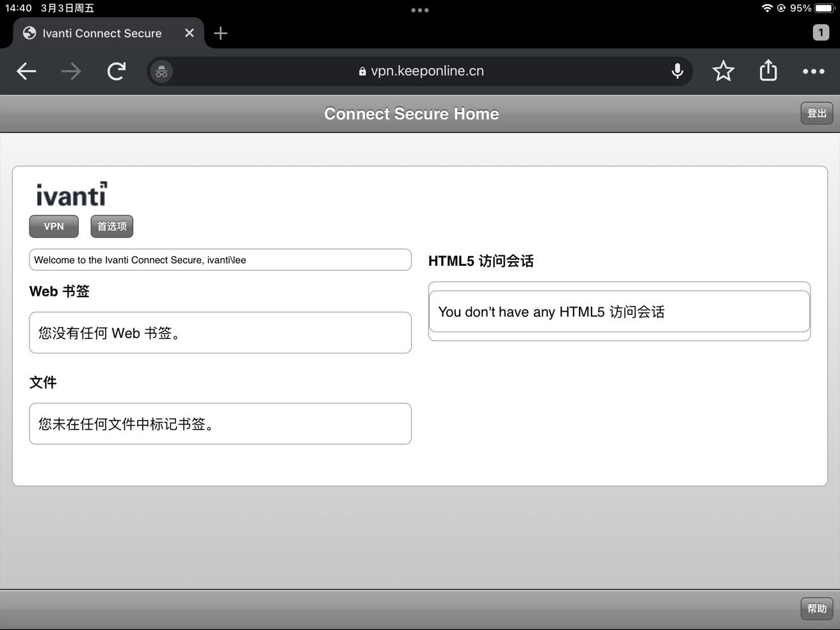Image resolution: width=840 pixels, height=630 pixels.
Task: Navigate back with the back arrow
Action: pos(26,71)
